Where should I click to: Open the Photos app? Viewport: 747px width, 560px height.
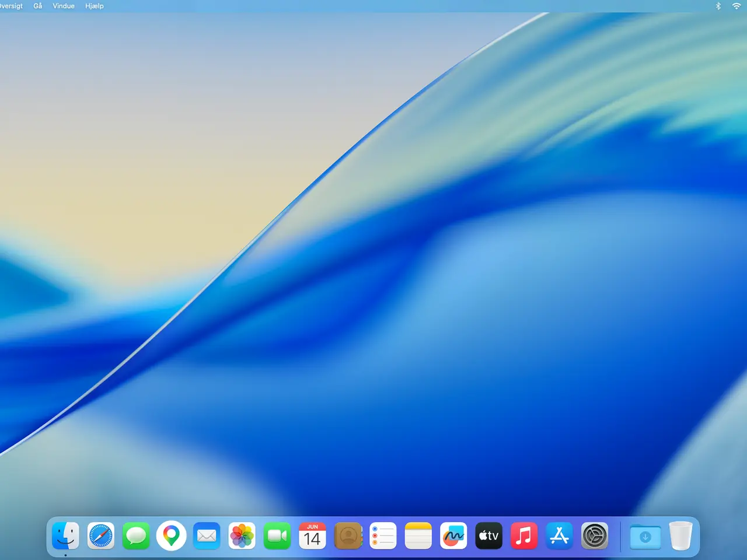pyautogui.click(x=242, y=535)
